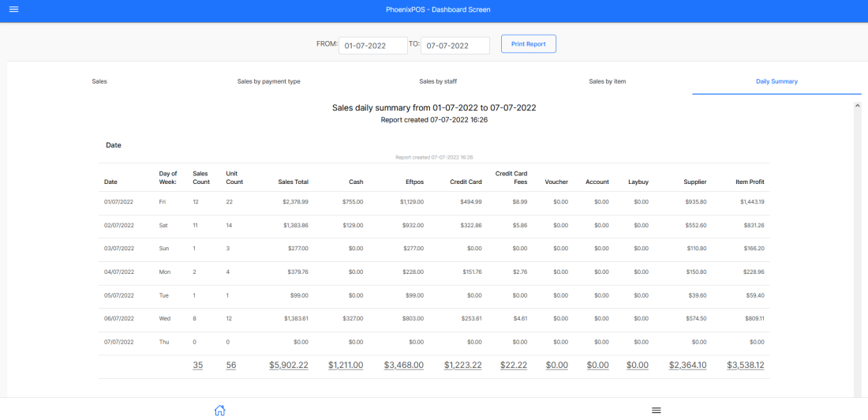Show the Sales by item tab
868x420 pixels.
pos(608,81)
